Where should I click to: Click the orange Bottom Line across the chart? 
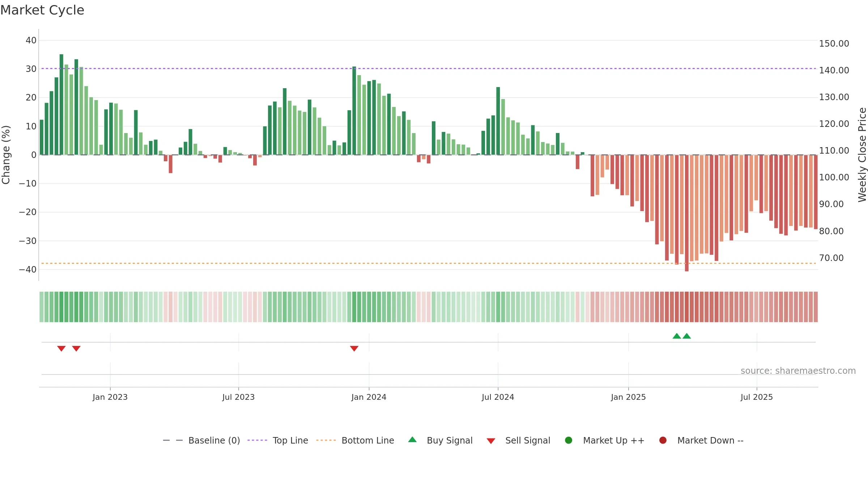pyautogui.click(x=429, y=263)
